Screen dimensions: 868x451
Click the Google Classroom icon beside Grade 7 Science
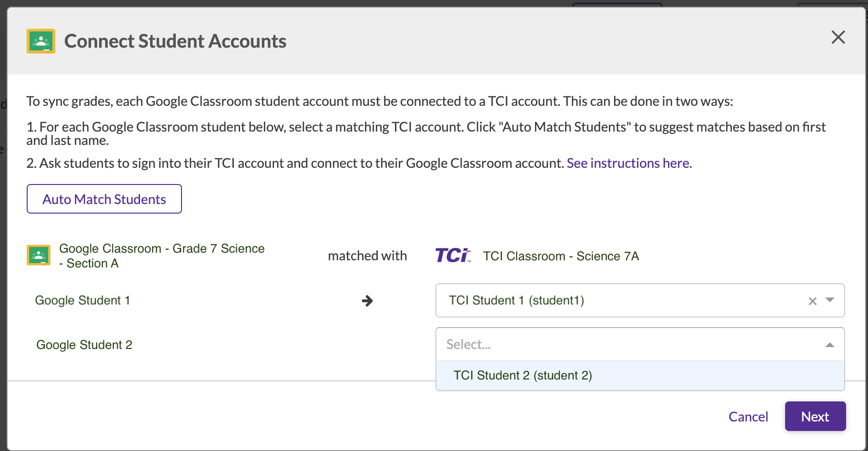[x=39, y=255]
